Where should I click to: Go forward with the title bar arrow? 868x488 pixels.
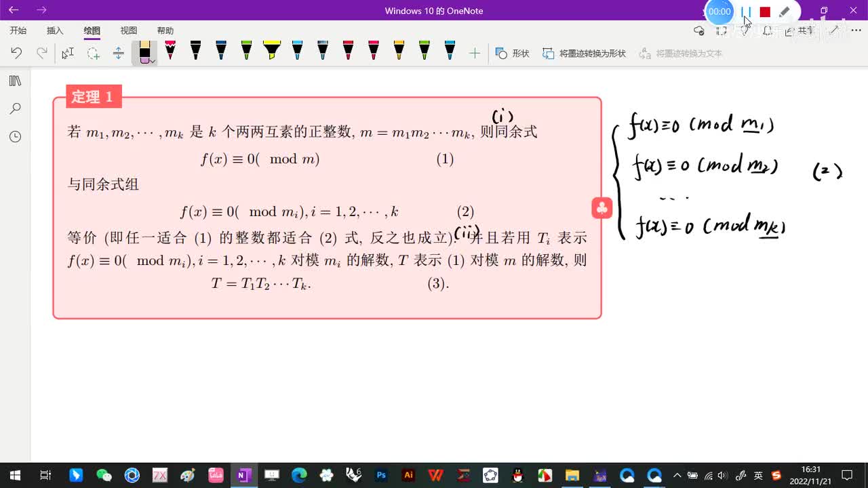[41, 10]
